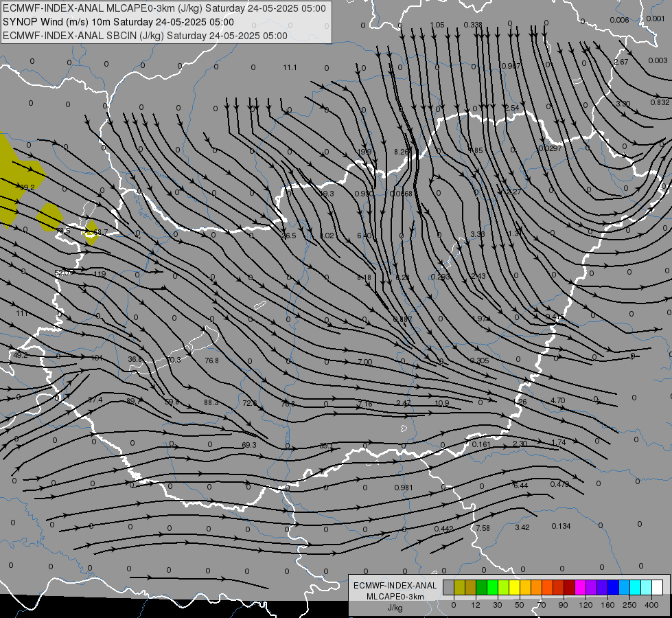Click the legend tick label '120'
This screenshot has width=672, height=618.
click(x=586, y=605)
